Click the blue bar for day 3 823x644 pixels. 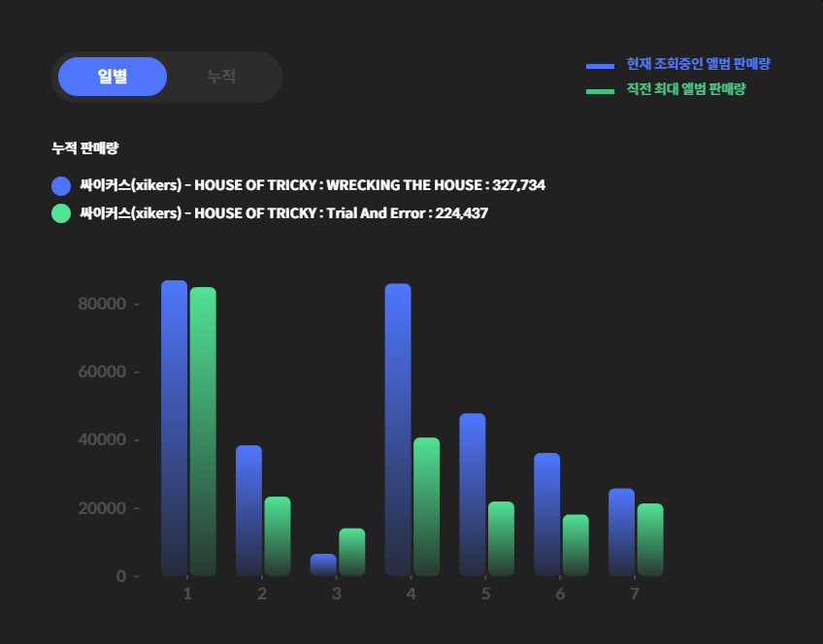coord(323,564)
